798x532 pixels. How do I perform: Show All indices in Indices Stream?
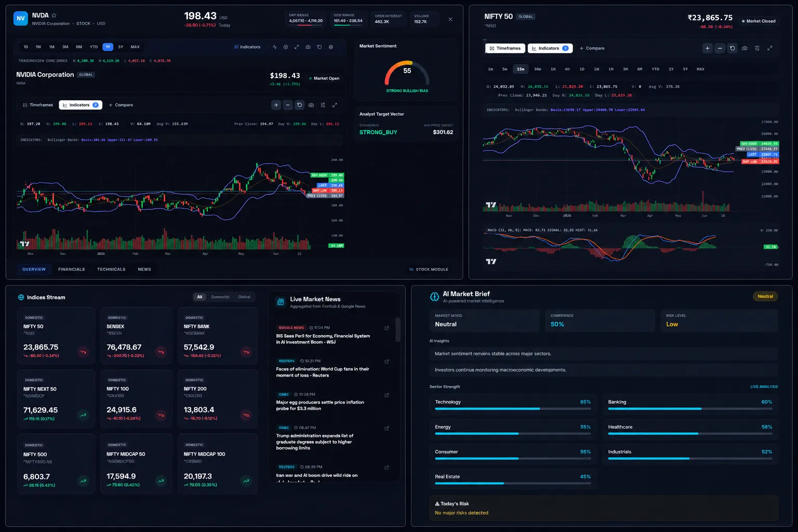click(199, 297)
